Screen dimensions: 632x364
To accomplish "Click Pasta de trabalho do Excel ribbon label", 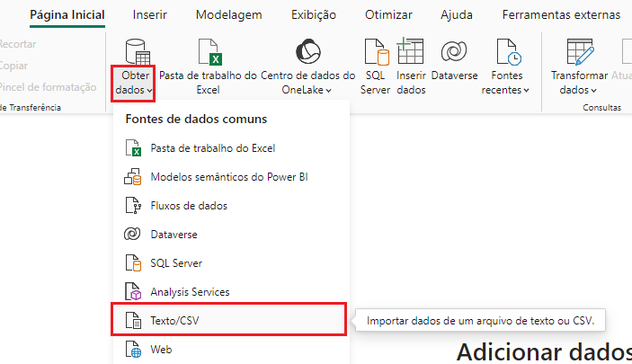I will click(208, 83).
